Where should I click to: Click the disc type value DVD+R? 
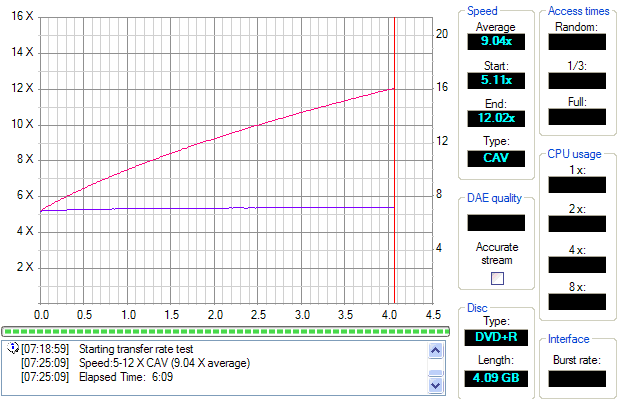pos(496,337)
